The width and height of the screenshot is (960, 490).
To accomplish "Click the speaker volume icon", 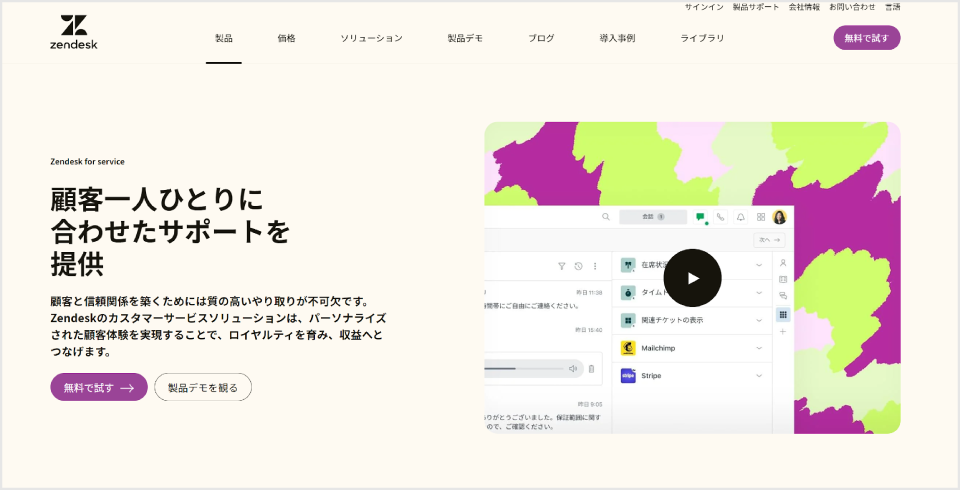I will pos(573,369).
